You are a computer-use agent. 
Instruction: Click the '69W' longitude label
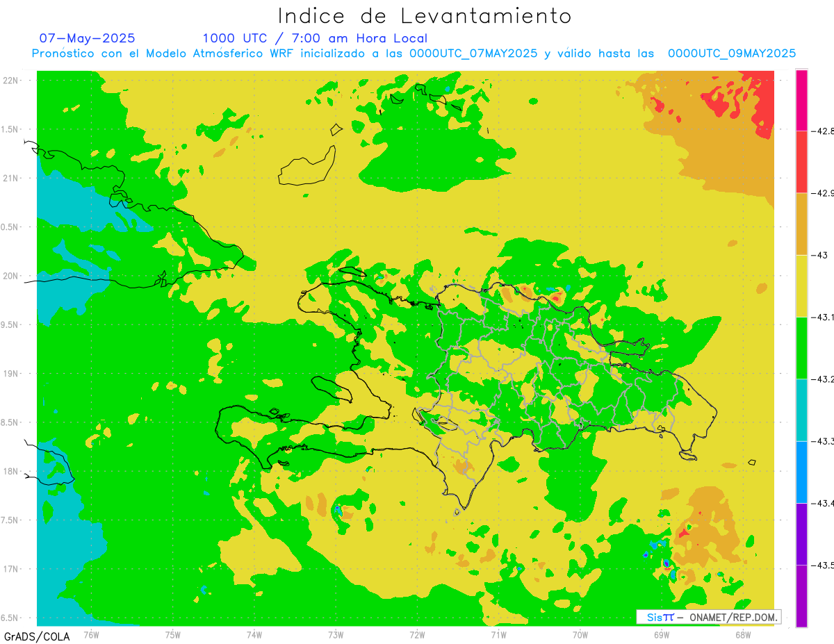pyautogui.click(x=662, y=634)
